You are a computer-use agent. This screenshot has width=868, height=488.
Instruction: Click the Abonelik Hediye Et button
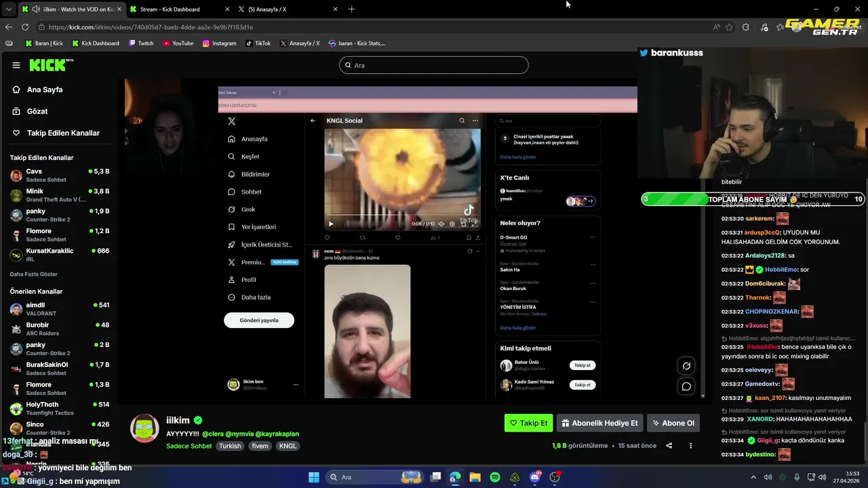599,423
